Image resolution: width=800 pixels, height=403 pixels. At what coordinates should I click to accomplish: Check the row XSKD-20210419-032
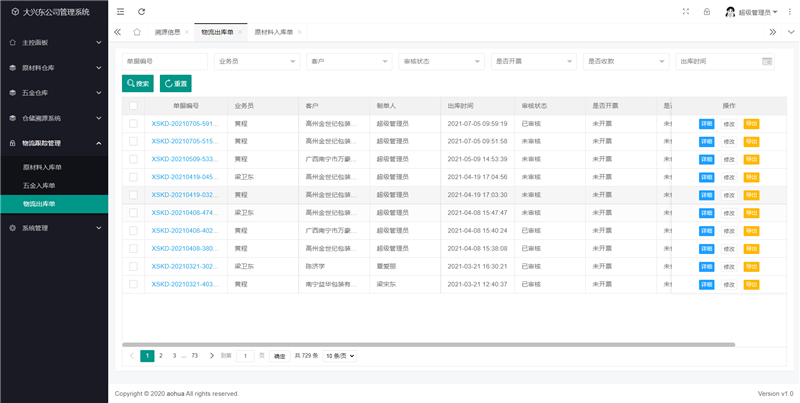133,195
